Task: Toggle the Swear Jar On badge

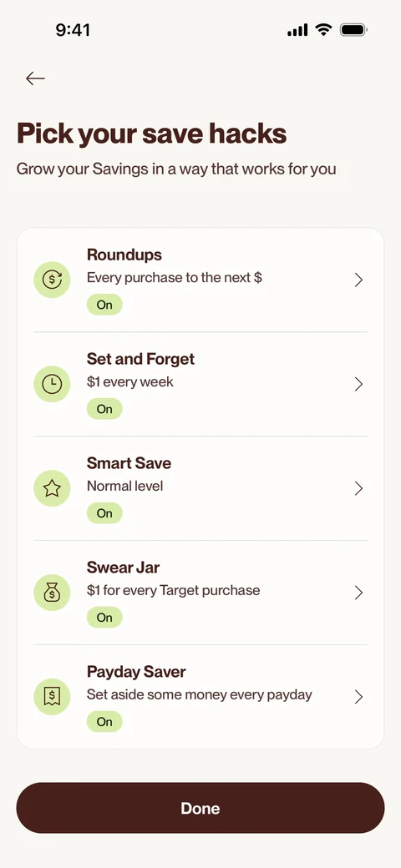Action: (104, 618)
